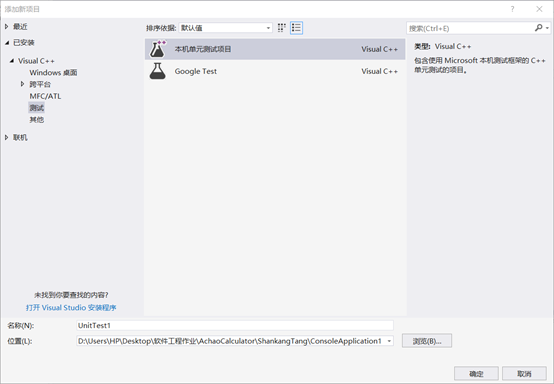554x384 pixels.
Task: Open search options dropdown arrow
Action: coord(547,28)
